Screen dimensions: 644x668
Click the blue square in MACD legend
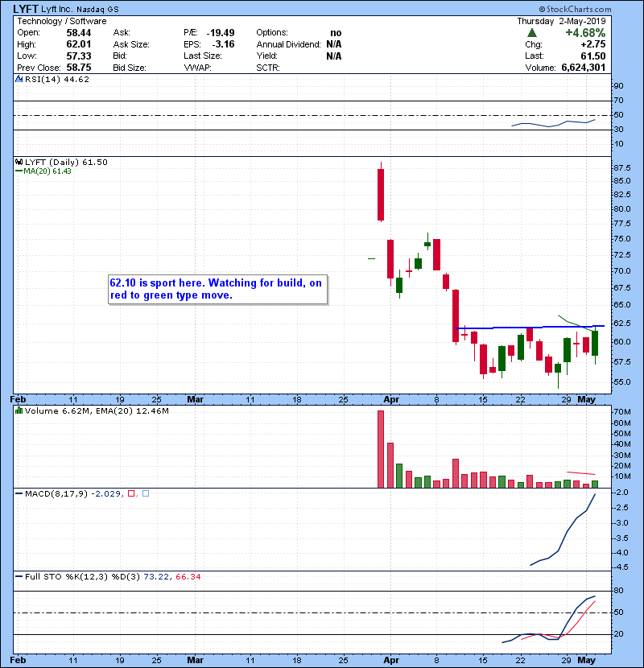146,493
